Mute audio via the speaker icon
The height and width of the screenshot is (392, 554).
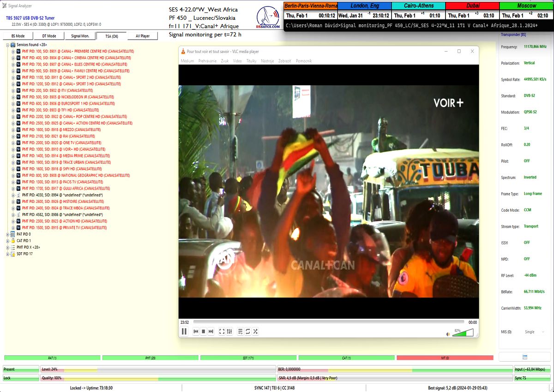click(x=448, y=334)
